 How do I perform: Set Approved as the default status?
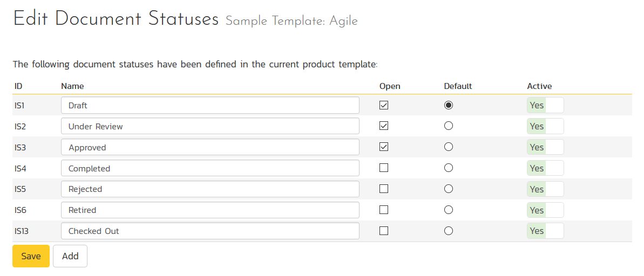[448, 147]
